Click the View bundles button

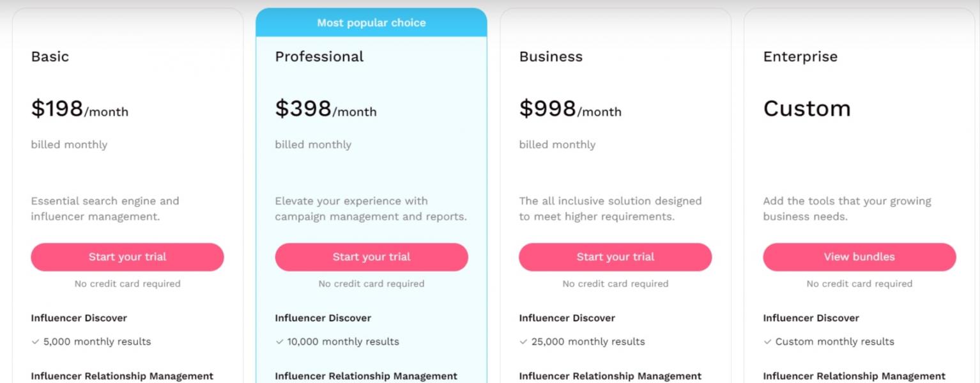click(x=859, y=257)
